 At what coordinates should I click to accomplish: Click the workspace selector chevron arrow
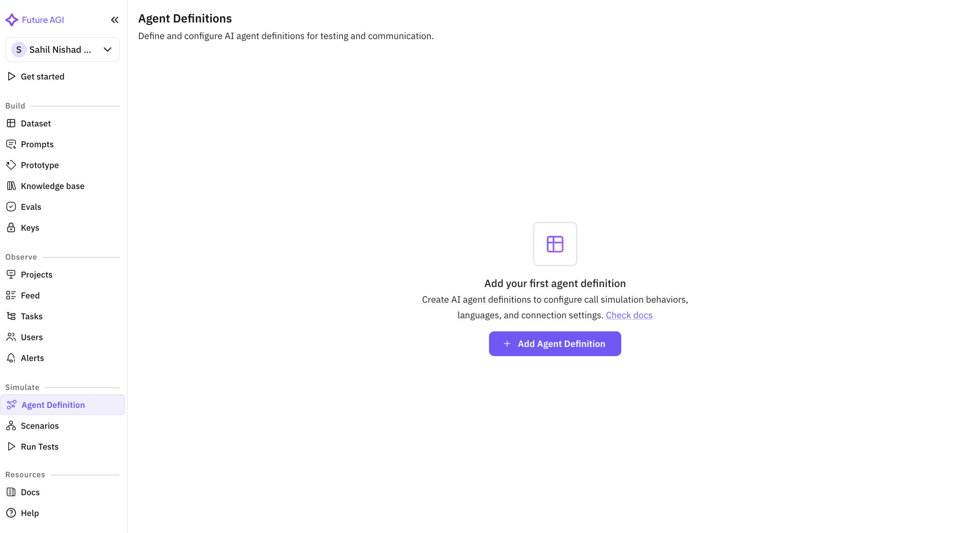tap(108, 50)
